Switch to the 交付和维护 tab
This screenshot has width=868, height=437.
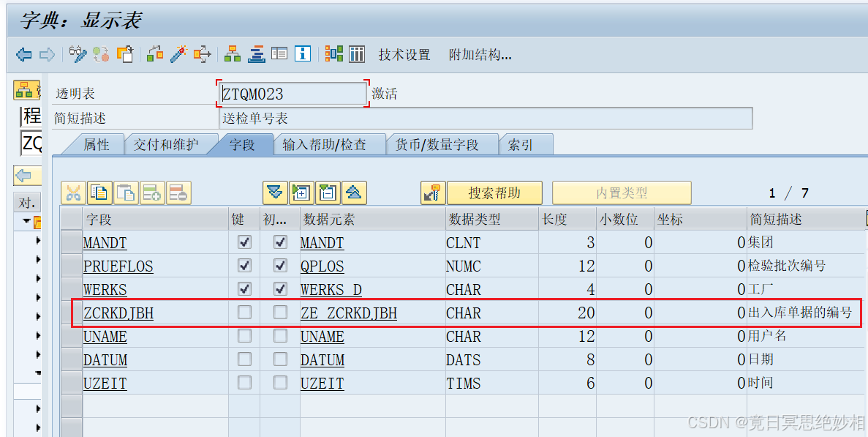(166, 144)
